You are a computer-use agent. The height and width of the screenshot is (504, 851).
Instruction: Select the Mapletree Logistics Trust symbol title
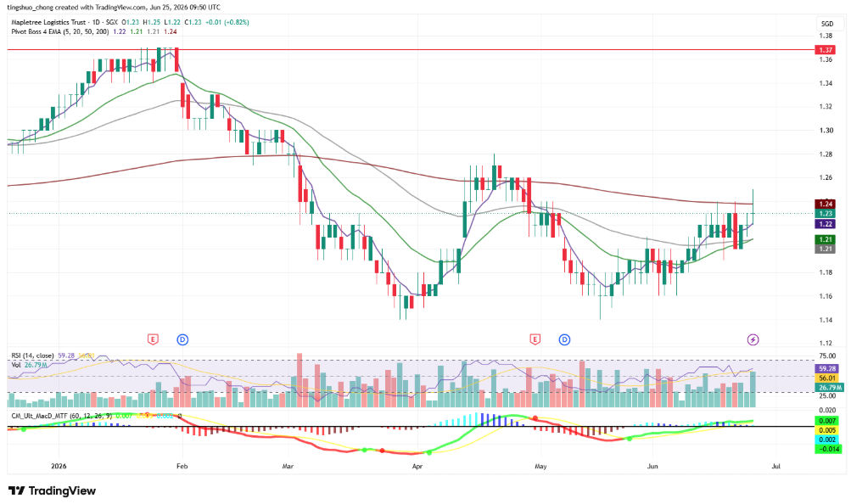click(48, 22)
